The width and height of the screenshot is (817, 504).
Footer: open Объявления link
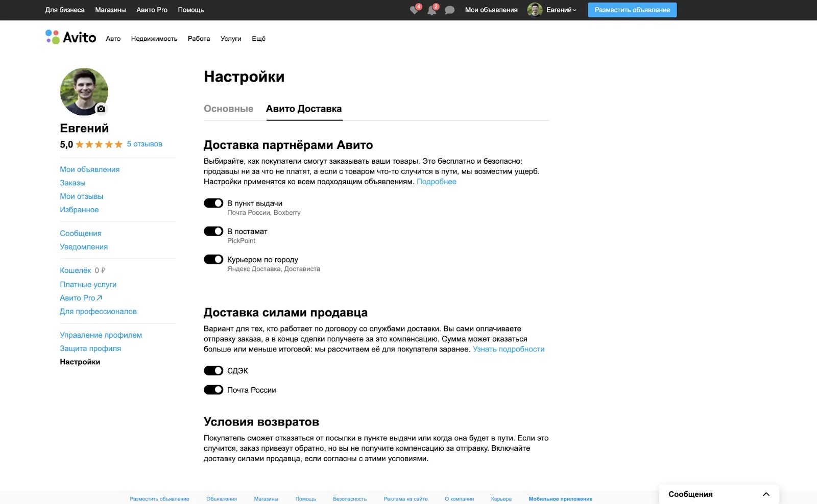pyautogui.click(x=222, y=499)
